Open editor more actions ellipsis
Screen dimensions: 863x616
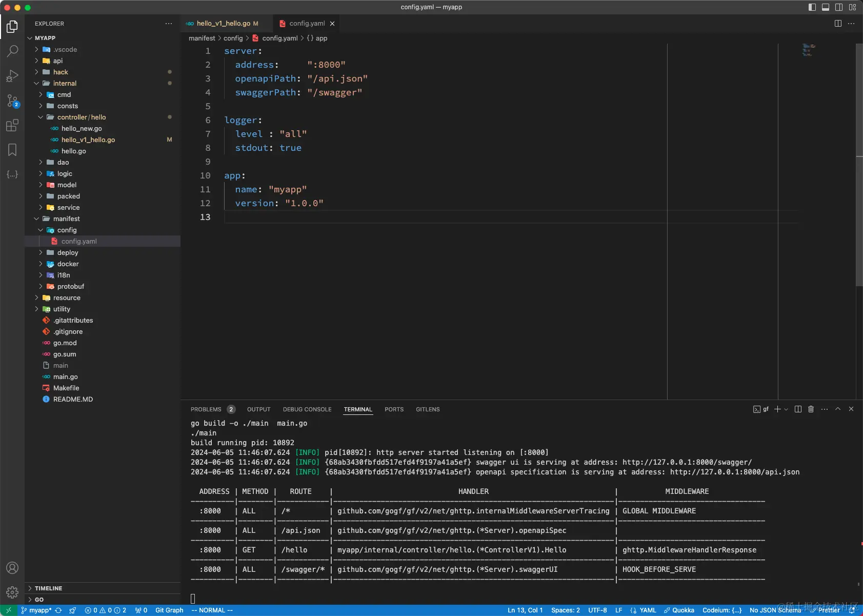851,24
